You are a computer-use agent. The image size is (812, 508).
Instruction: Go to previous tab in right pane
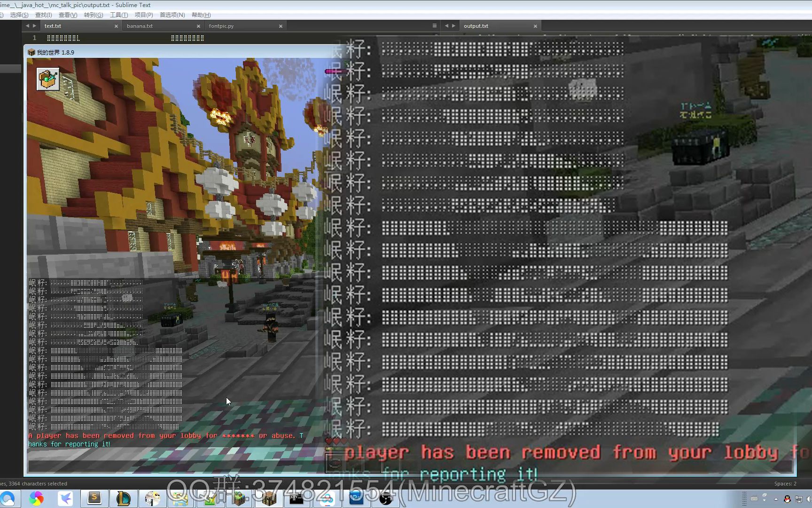(446, 26)
